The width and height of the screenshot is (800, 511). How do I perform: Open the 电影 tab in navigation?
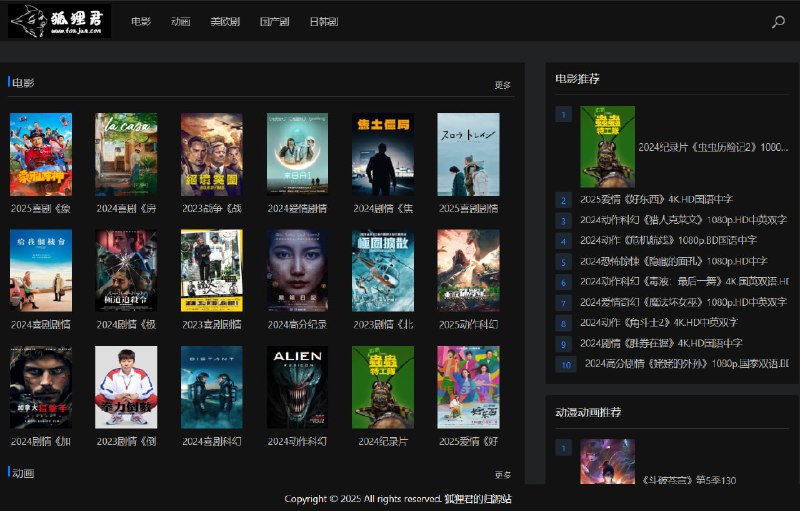[x=140, y=22]
